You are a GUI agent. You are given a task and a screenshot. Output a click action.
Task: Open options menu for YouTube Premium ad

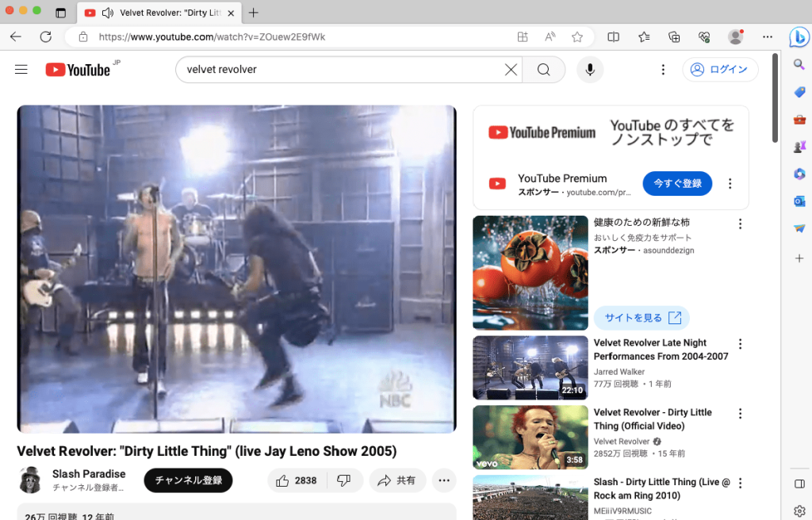pos(730,183)
